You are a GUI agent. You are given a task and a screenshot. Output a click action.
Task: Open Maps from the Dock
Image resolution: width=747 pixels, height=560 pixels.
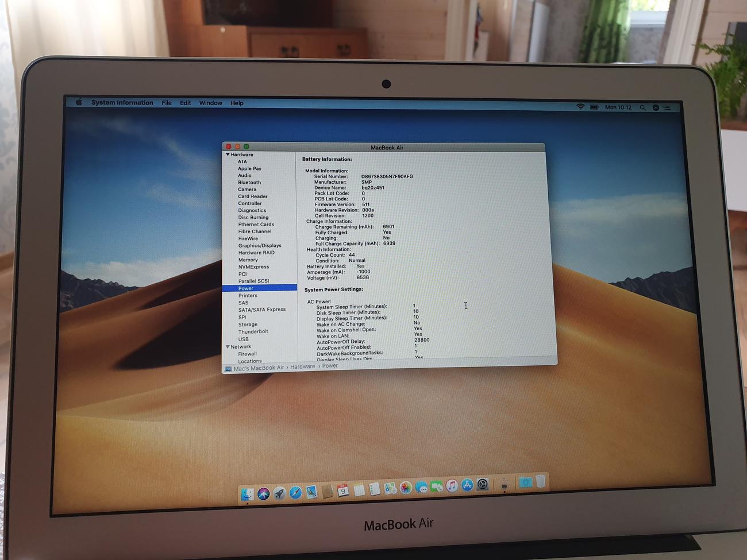click(390, 488)
